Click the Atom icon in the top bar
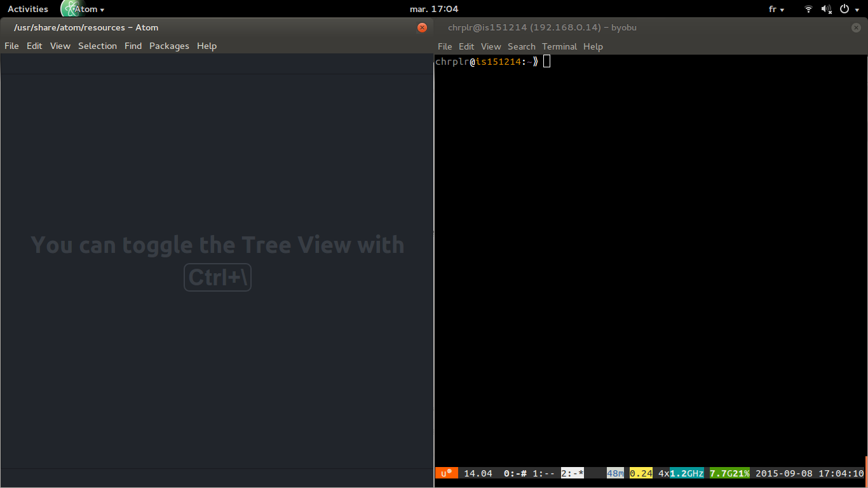 pos(71,9)
